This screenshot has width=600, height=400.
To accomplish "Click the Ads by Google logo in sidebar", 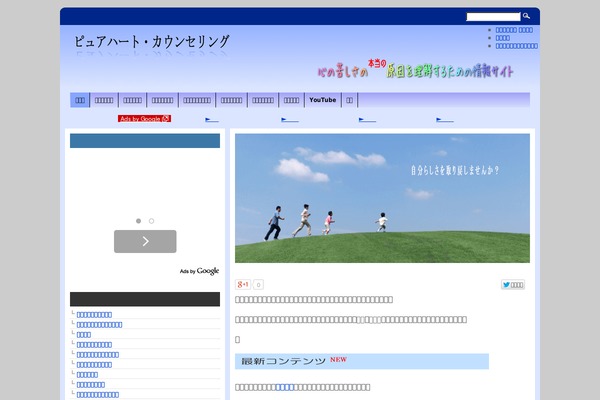I will coord(199,271).
